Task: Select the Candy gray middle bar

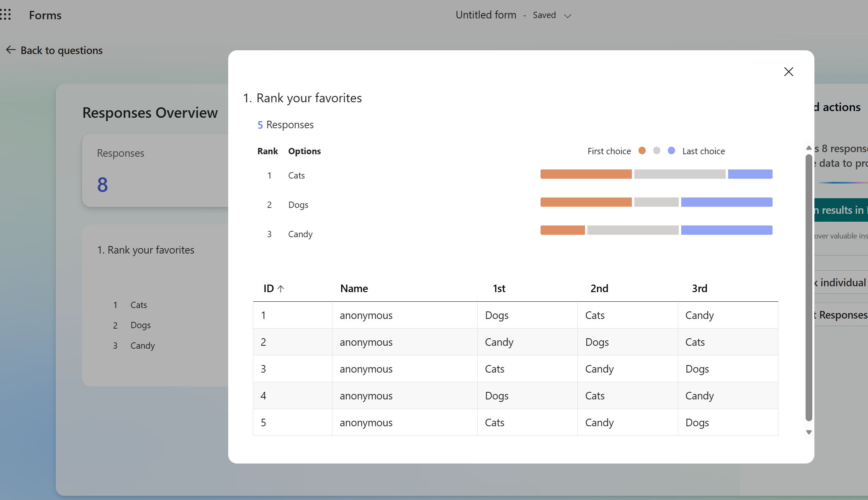Action: [x=633, y=230]
